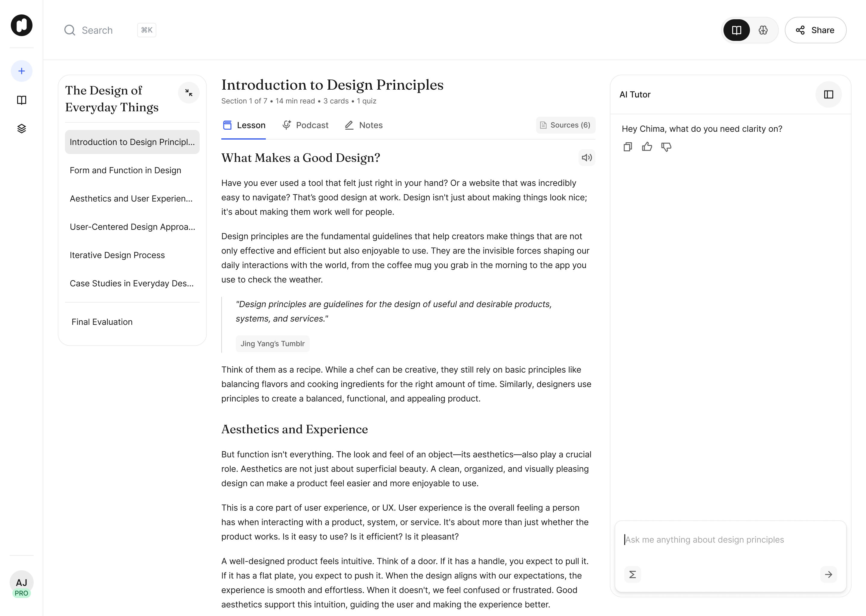
Task: Send the message with the arrow button
Action: (x=828, y=575)
